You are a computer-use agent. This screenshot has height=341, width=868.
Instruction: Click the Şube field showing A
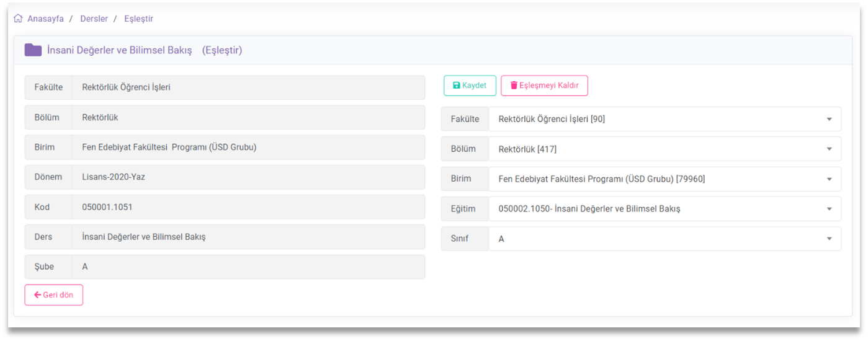click(x=248, y=267)
